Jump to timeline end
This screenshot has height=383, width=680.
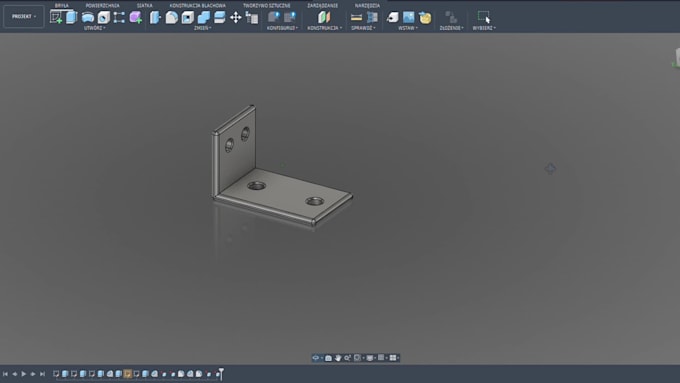(x=42, y=374)
